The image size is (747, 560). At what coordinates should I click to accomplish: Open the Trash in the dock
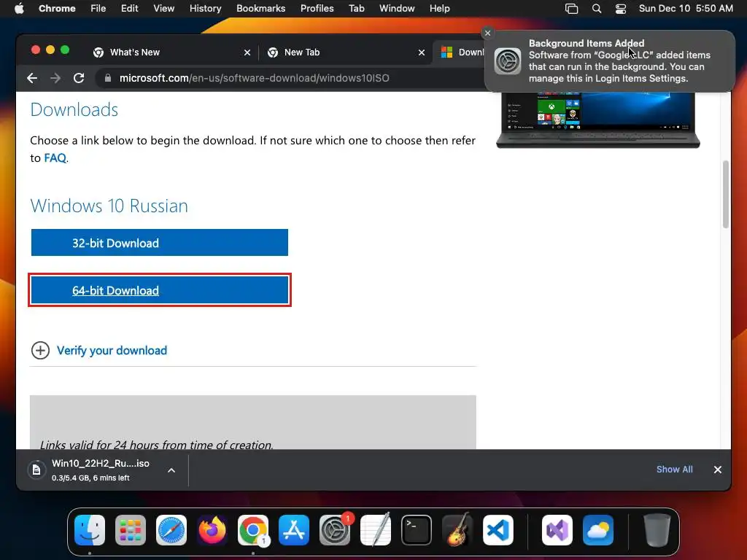tap(657, 530)
